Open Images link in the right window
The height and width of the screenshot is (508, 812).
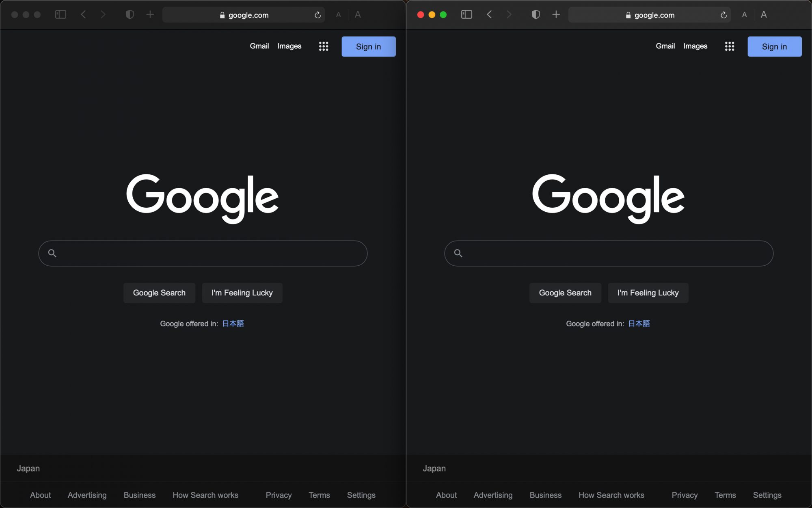695,46
